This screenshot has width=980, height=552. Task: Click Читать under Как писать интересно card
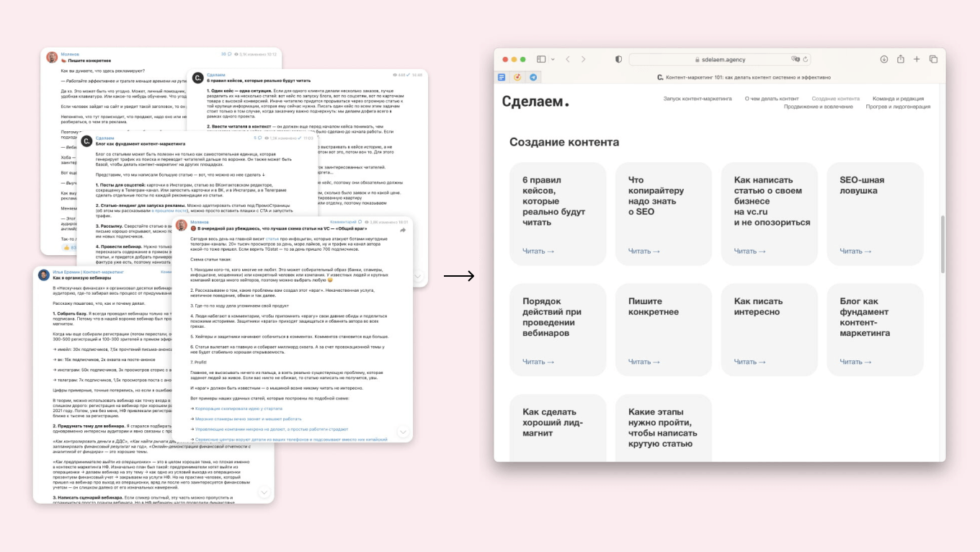click(750, 362)
